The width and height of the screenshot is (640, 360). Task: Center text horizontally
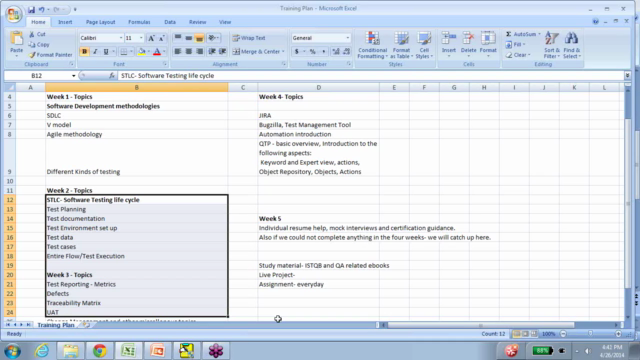(x=189, y=51)
